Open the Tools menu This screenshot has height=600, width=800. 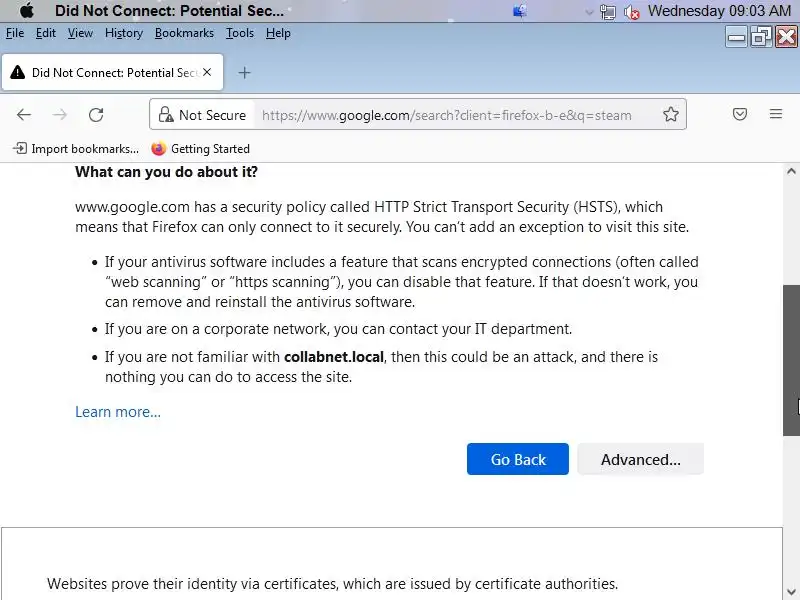(x=240, y=33)
